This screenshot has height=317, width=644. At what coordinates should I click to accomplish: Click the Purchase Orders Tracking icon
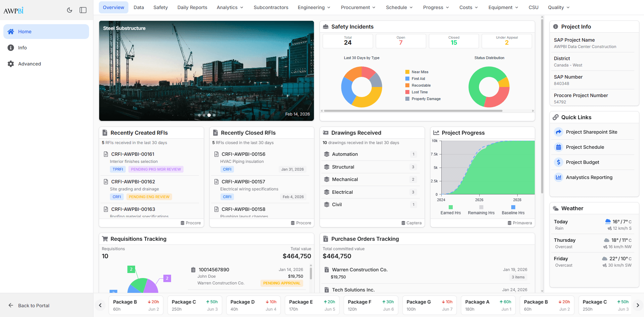click(x=326, y=239)
